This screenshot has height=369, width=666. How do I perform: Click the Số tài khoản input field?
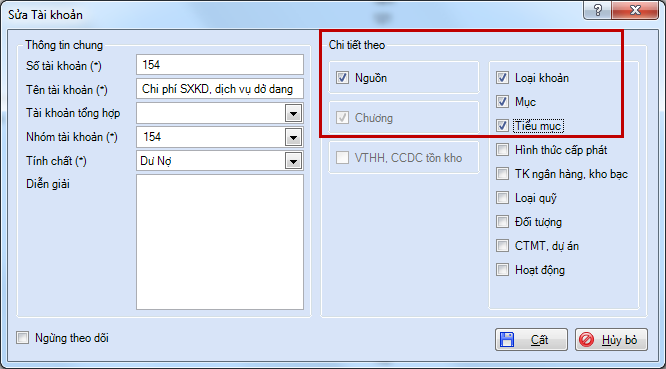tap(220, 65)
